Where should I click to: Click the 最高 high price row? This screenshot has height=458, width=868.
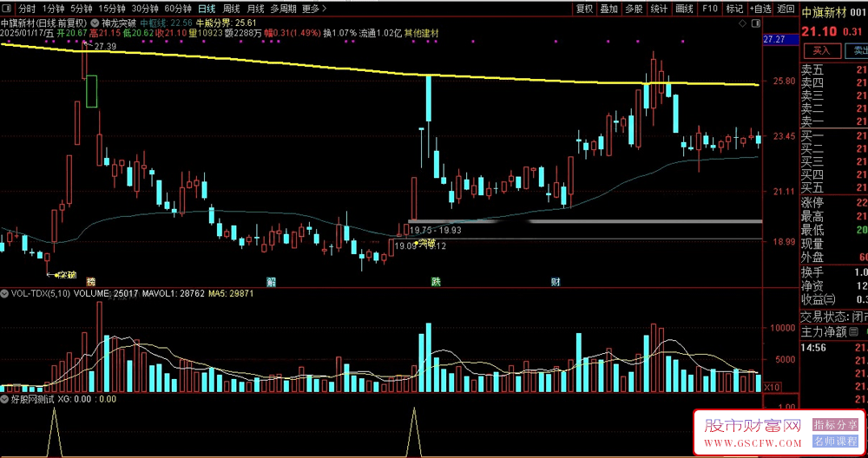coord(834,216)
